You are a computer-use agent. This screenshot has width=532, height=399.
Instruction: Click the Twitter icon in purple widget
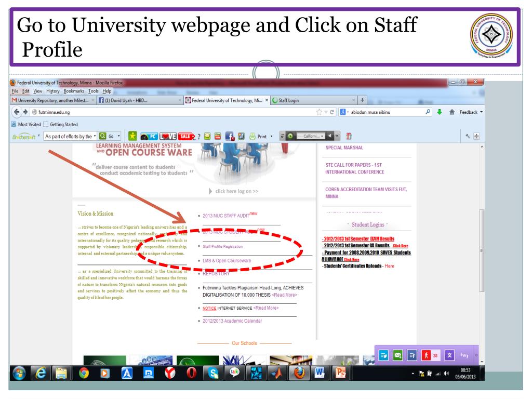click(x=384, y=355)
